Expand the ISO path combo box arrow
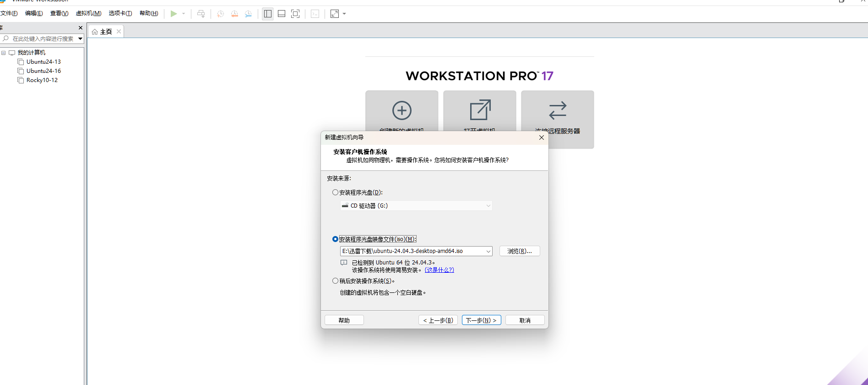The image size is (868, 385). click(488, 251)
